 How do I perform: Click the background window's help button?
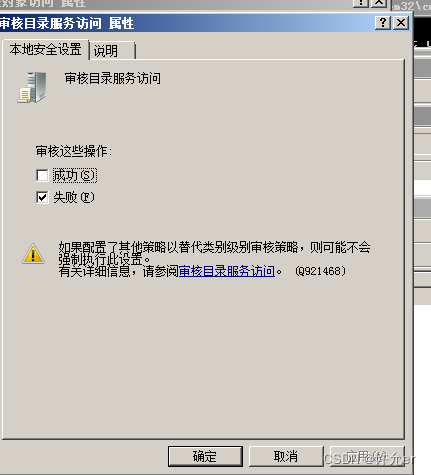click(361, 3)
